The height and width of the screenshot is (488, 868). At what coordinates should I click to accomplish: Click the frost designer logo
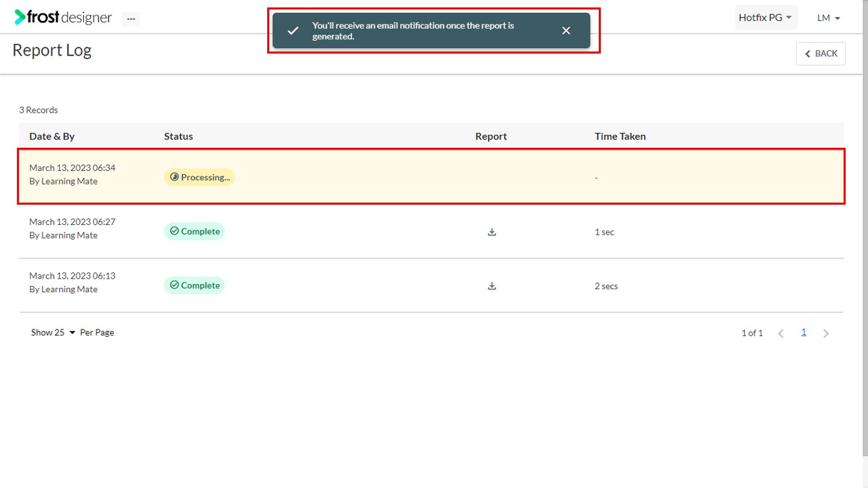point(63,18)
